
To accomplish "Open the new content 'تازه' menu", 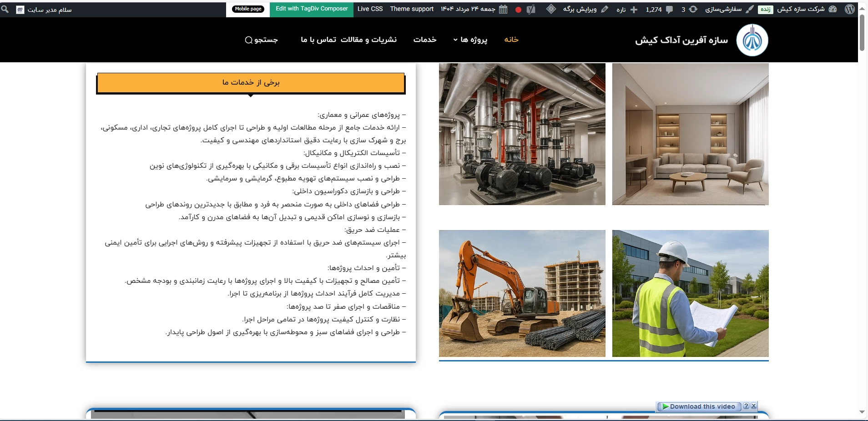I will tap(627, 9).
